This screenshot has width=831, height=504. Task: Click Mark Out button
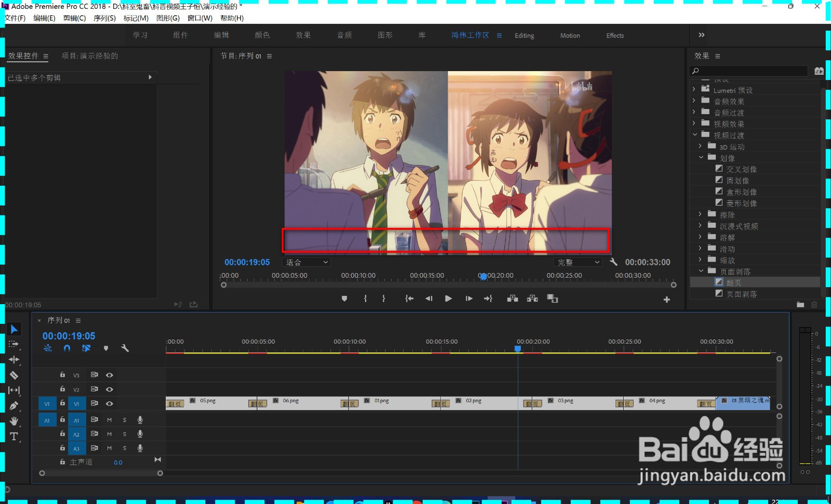[x=384, y=298]
